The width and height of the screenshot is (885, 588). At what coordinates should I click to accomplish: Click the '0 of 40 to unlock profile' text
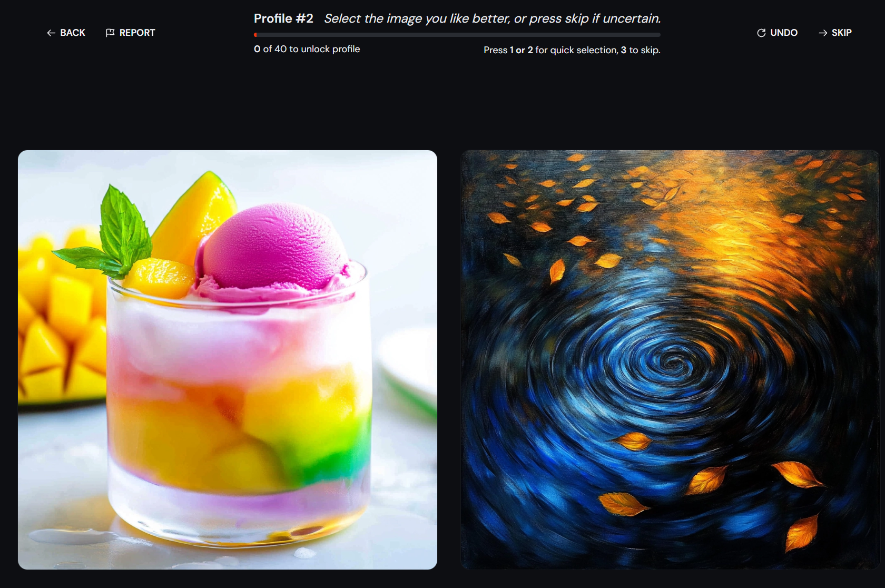(307, 49)
